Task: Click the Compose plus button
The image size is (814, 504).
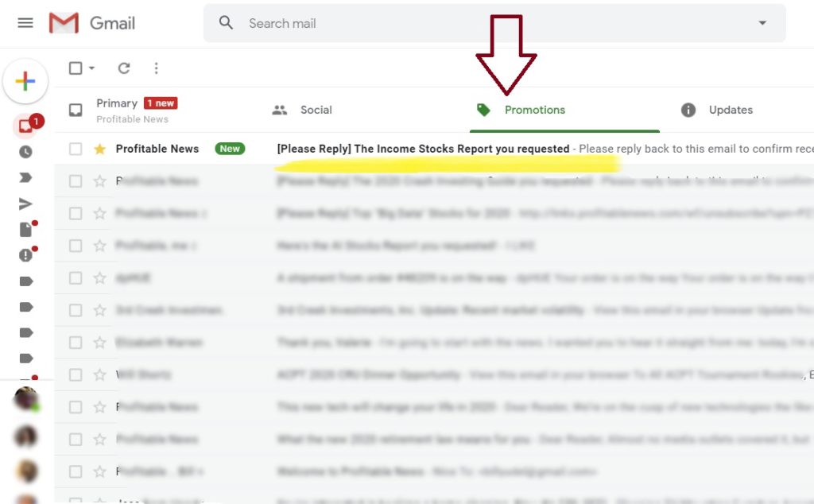Action: pyautogui.click(x=25, y=81)
